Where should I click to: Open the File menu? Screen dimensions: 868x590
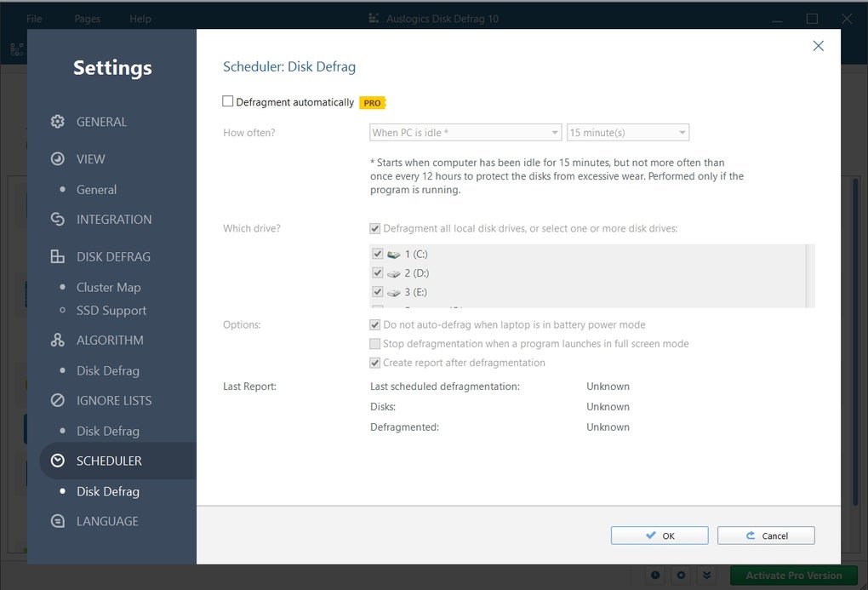point(33,18)
